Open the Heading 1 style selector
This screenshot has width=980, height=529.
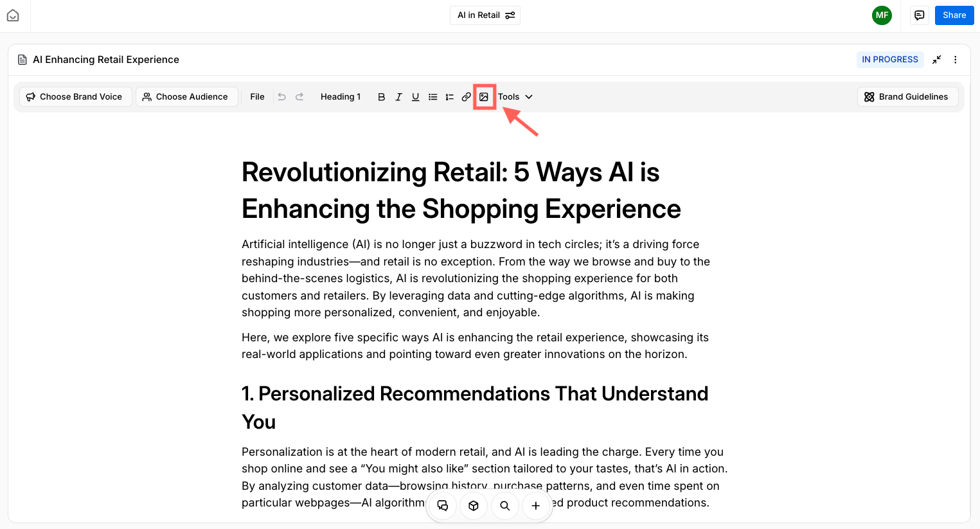click(x=341, y=96)
